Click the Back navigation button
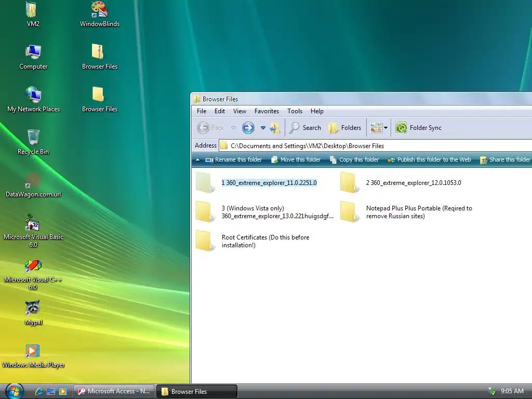Image resolution: width=532 pixels, height=399 pixels. [210, 128]
